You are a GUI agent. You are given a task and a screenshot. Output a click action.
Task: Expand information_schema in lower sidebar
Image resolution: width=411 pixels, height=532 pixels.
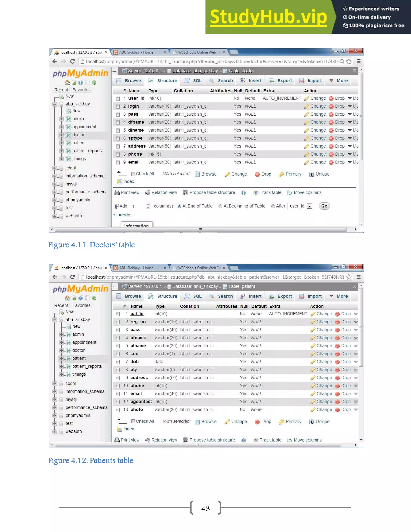[x=55, y=392]
